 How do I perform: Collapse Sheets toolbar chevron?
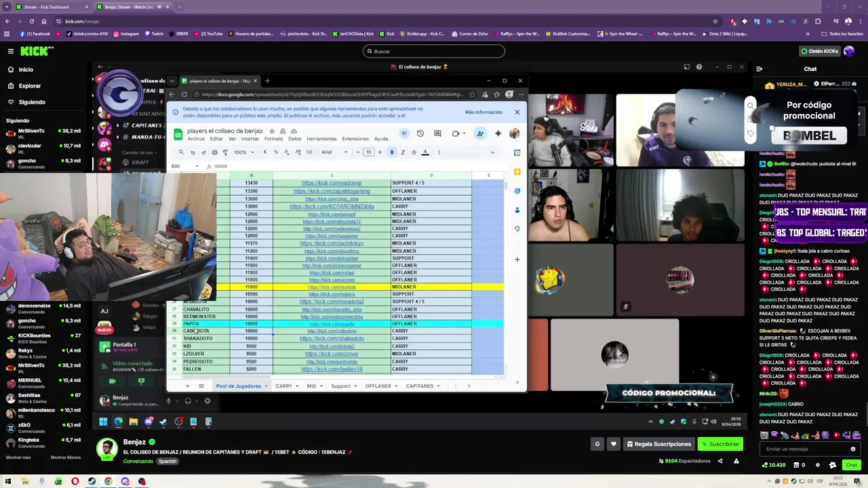point(492,152)
